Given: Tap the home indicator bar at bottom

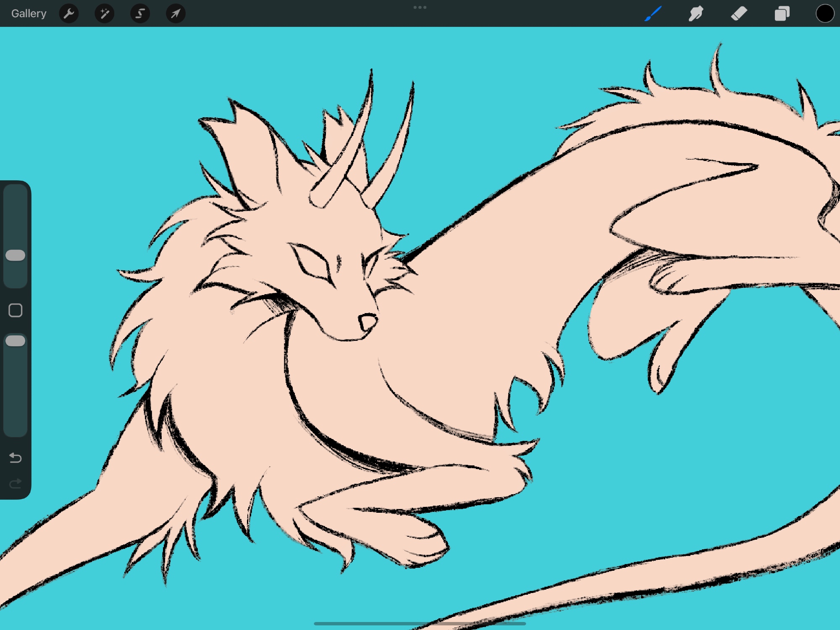Looking at the screenshot, I should (420, 623).
